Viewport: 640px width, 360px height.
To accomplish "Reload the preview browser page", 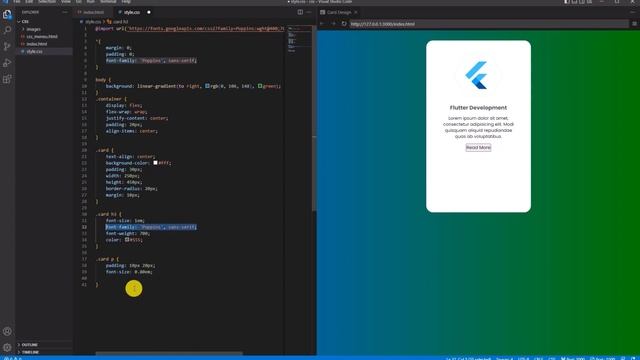I will tap(344, 24).
